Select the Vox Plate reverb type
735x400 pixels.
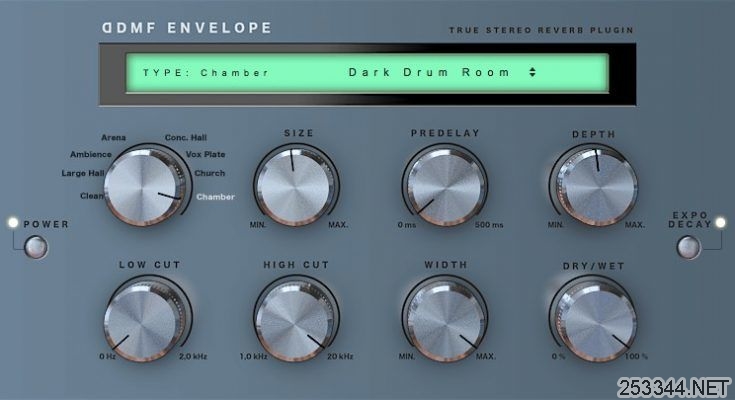205,154
